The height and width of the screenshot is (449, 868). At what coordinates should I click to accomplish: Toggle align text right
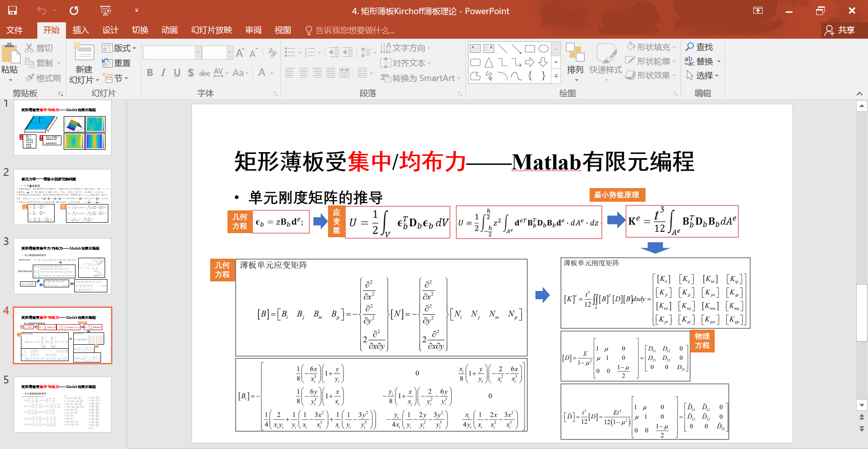point(317,73)
